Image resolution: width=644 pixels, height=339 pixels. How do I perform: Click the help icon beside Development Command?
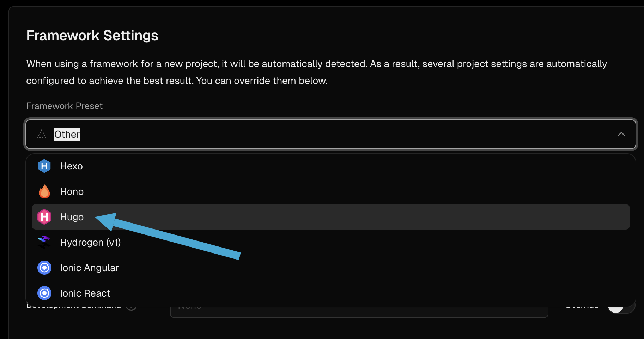point(132,307)
